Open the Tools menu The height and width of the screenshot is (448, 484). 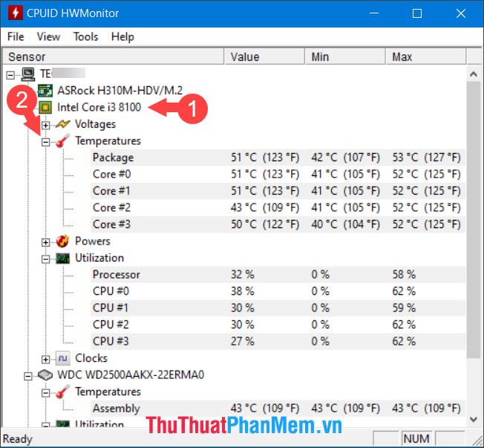click(x=85, y=36)
